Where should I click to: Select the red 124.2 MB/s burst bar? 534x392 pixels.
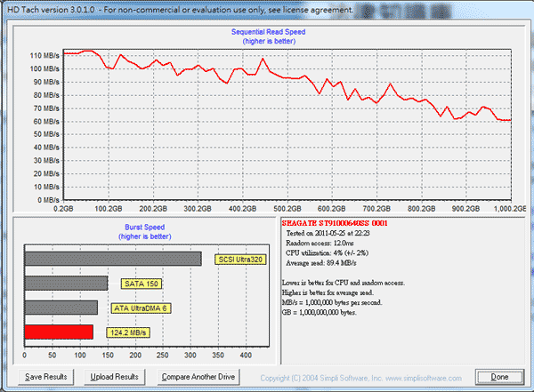[x=59, y=332]
